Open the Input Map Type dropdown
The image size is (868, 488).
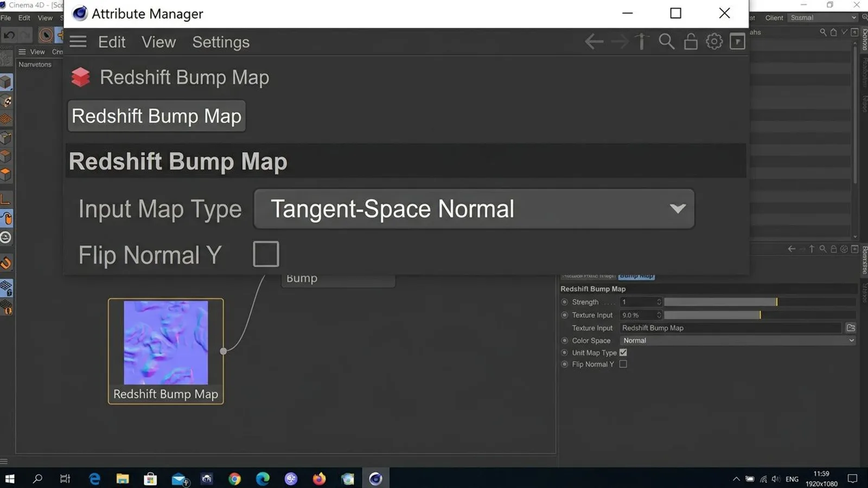tap(474, 209)
